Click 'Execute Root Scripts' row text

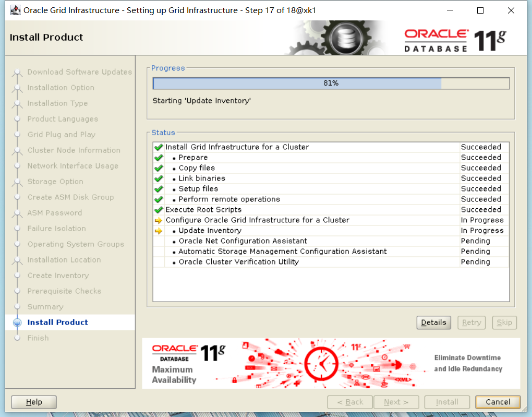(x=203, y=210)
